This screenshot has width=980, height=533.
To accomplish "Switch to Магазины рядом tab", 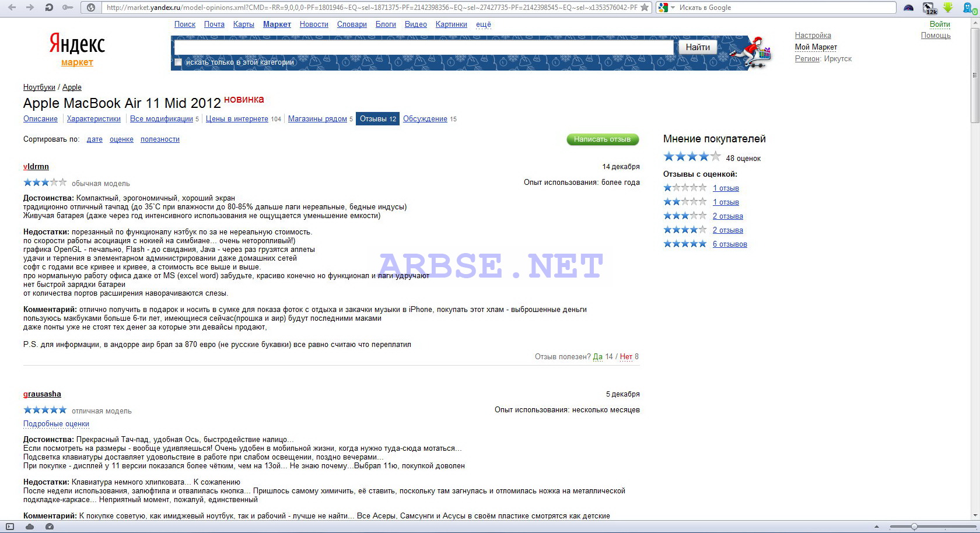I will pos(317,119).
